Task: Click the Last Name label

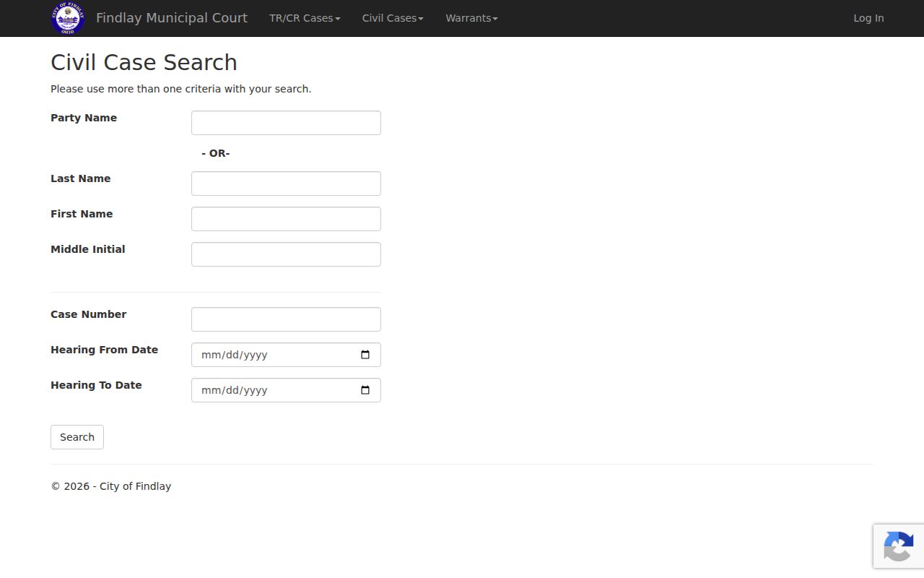Action: pyautogui.click(x=81, y=178)
